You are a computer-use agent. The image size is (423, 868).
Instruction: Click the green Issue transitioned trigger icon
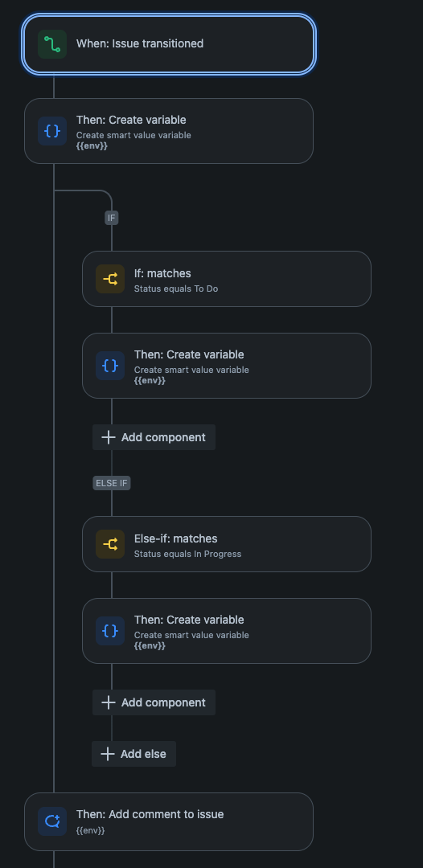pos(52,44)
